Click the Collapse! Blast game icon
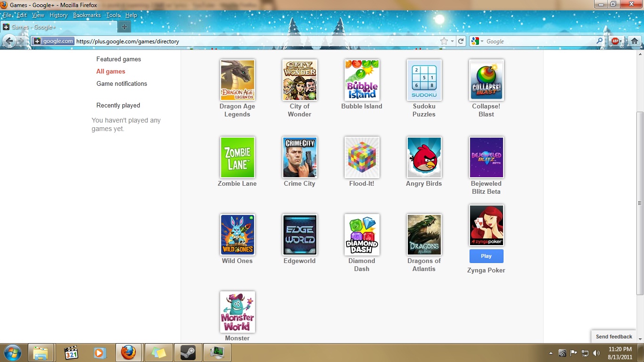The image size is (644, 362). pyautogui.click(x=487, y=80)
